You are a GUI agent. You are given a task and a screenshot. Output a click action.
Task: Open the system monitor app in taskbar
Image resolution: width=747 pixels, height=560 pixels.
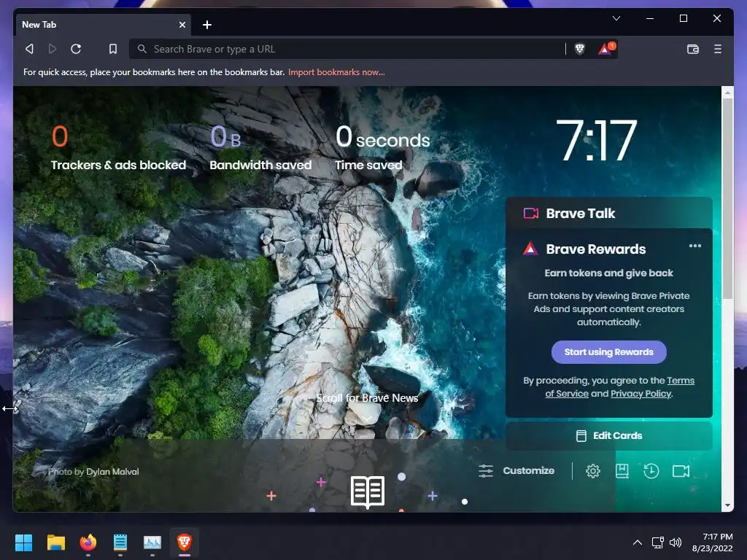click(152, 542)
